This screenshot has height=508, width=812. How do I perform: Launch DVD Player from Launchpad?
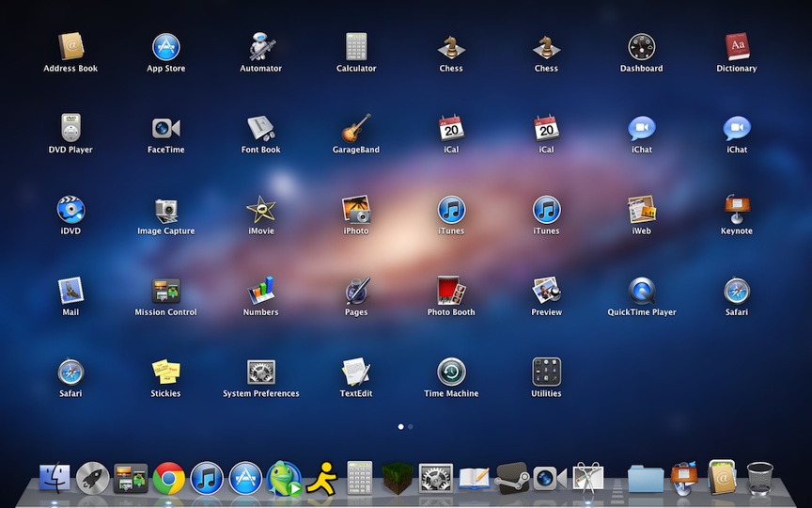[70, 128]
